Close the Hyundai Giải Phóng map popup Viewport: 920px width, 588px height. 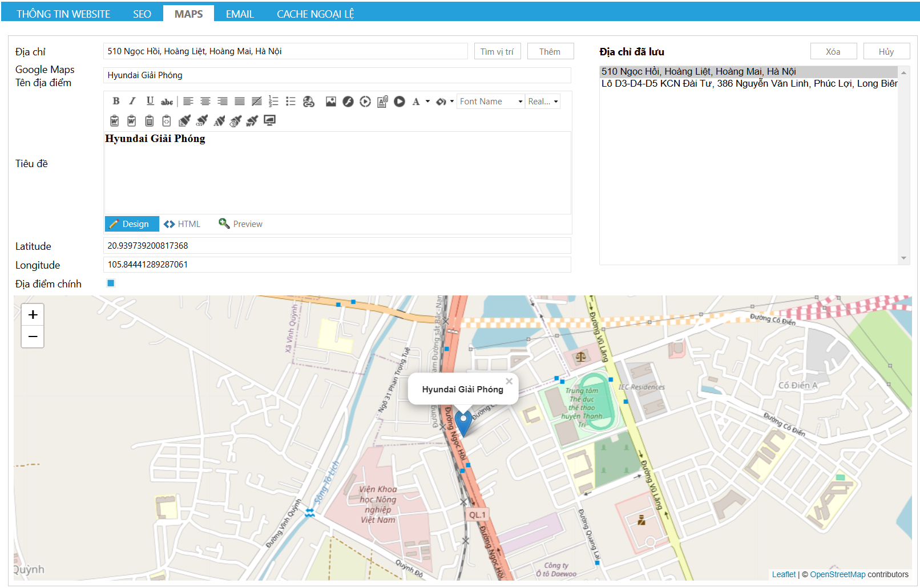[509, 381]
